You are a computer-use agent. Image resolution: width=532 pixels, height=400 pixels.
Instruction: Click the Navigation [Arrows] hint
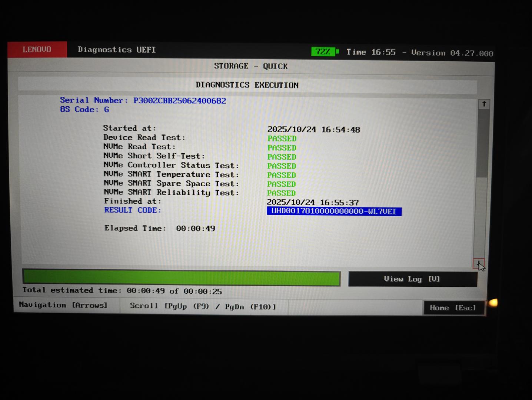[63, 305]
